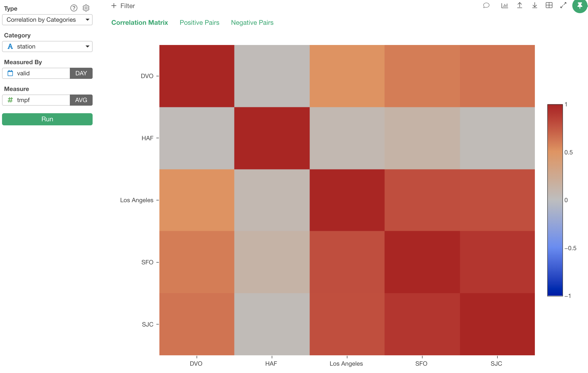Open the Type settings gear icon
The image size is (588, 373).
pos(86,8)
